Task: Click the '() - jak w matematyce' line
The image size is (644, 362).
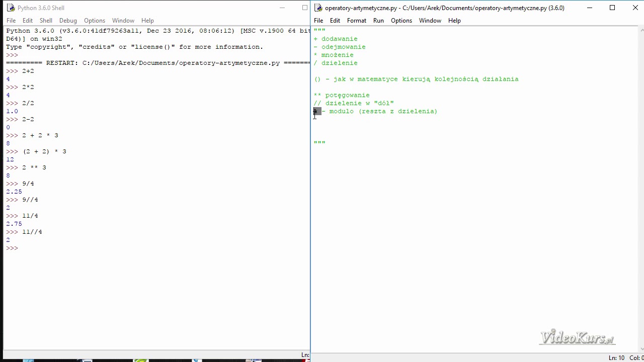Action: click(x=416, y=79)
